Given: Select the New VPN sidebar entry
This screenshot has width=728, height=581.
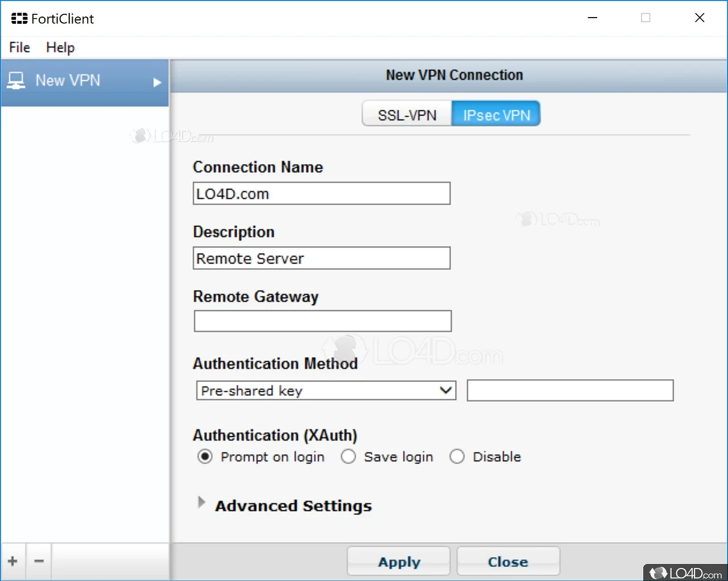Looking at the screenshot, I should [x=85, y=82].
